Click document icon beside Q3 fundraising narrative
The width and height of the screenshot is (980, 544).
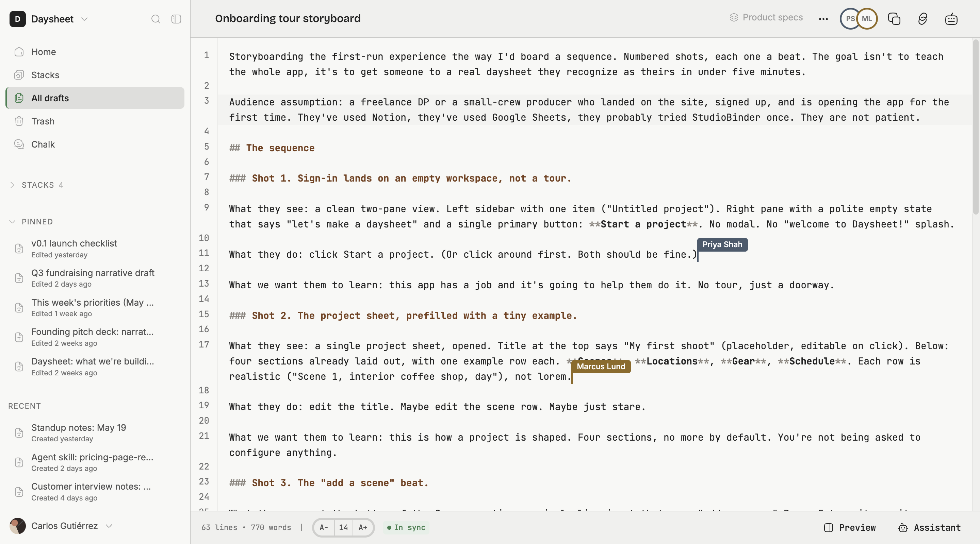tap(19, 278)
